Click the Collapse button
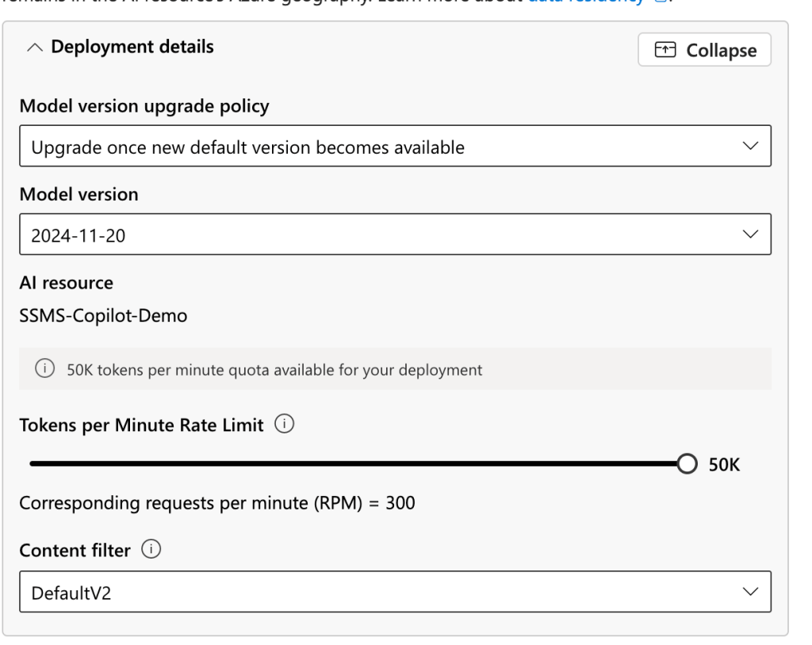The image size is (812, 645). click(x=704, y=50)
